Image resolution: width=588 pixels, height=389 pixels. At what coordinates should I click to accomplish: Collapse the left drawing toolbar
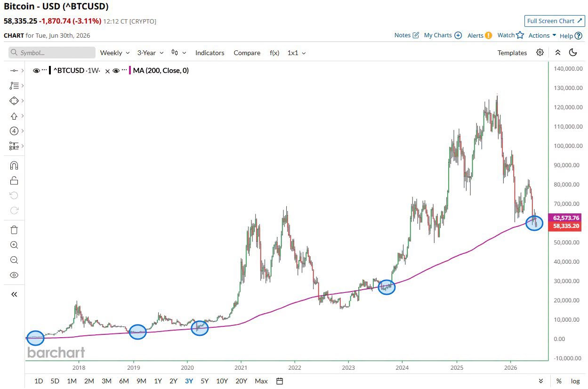click(x=14, y=294)
